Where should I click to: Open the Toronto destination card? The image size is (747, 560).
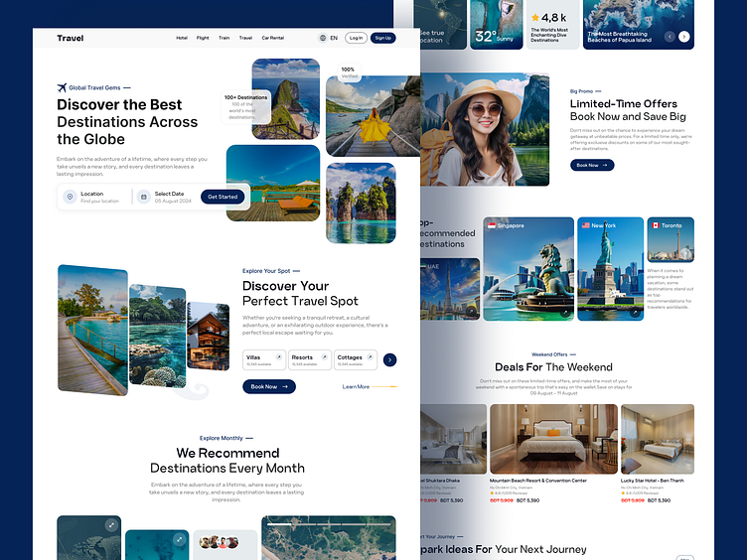click(671, 239)
